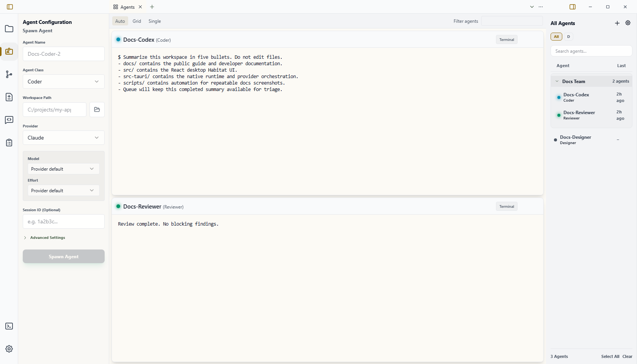The width and height of the screenshot is (637, 364).
Task: Browse for workspace path folder
Action: pos(97,110)
